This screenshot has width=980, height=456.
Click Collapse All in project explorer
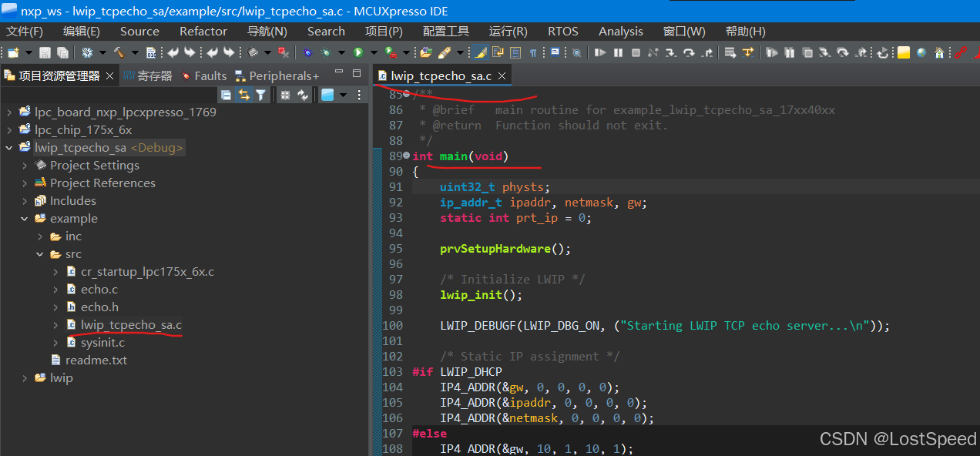coord(226,95)
